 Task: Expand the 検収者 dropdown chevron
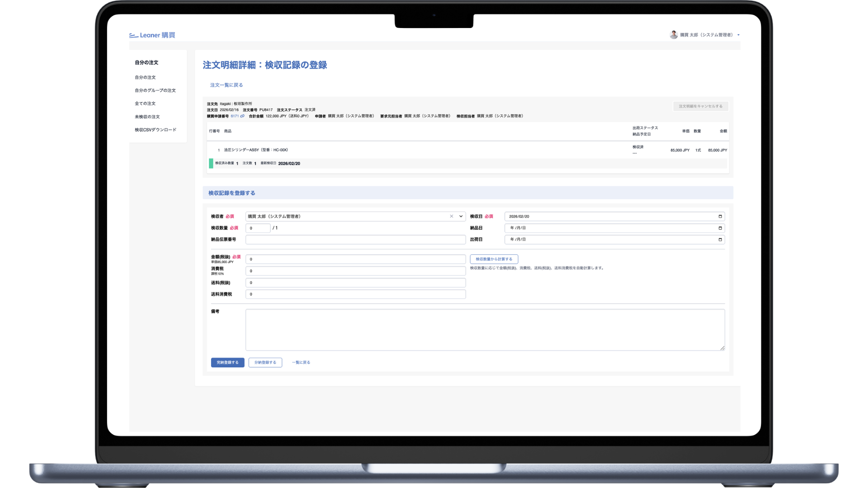pyautogui.click(x=461, y=216)
